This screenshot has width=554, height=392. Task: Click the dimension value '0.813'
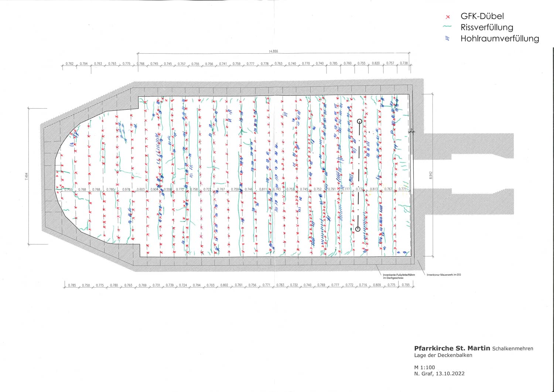(x=374, y=189)
